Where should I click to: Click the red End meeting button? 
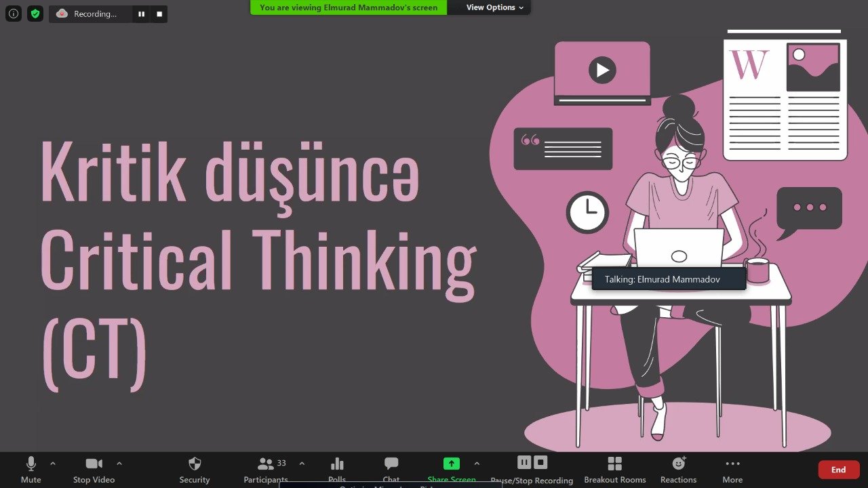[x=838, y=470]
